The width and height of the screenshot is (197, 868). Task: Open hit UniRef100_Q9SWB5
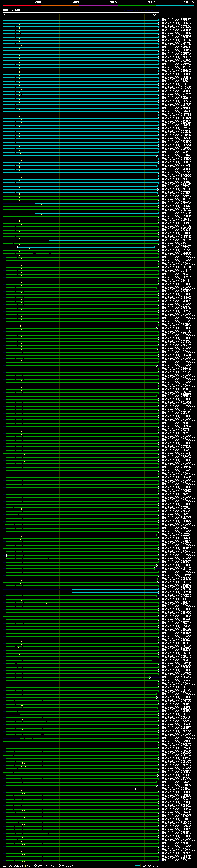(x=177, y=30)
